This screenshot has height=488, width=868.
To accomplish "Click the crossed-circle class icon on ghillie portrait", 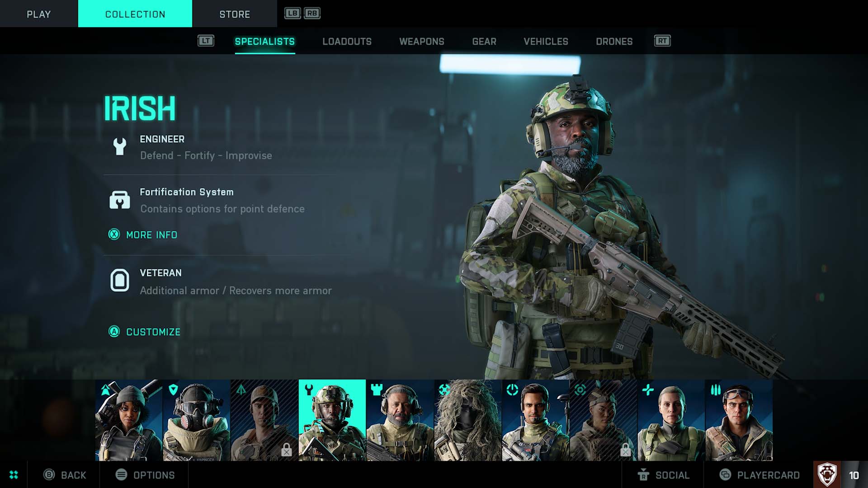I will [444, 389].
